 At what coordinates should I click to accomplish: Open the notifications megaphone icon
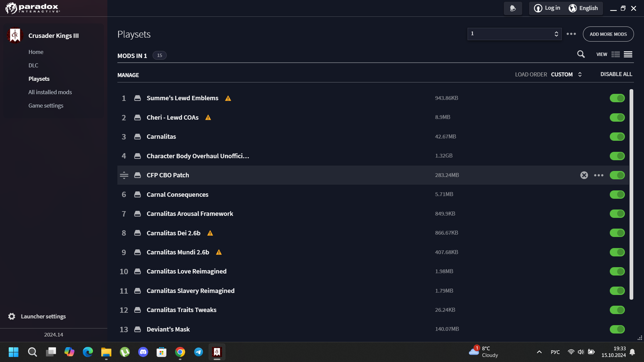point(513,8)
